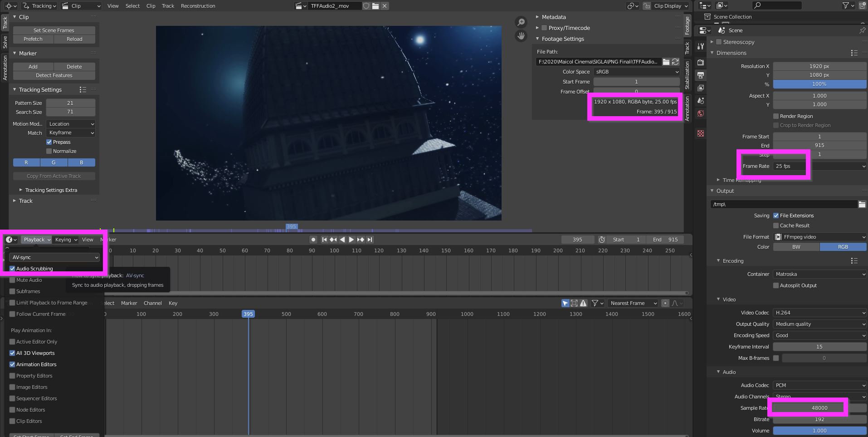Open the AV-sync playback sync dropdown
Viewport: 868px width, 437px height.
click(x=54, y=257)
